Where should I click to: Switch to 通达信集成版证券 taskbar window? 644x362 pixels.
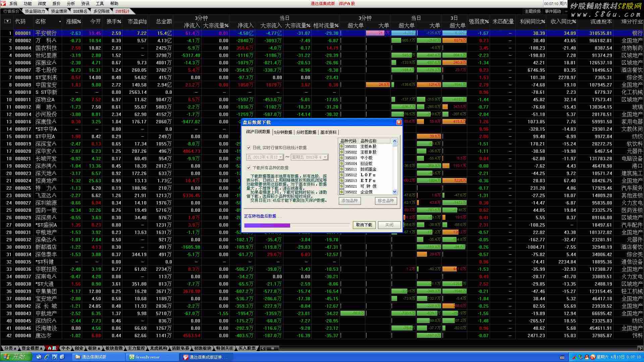pyautogui.click(x=207, y=357)
